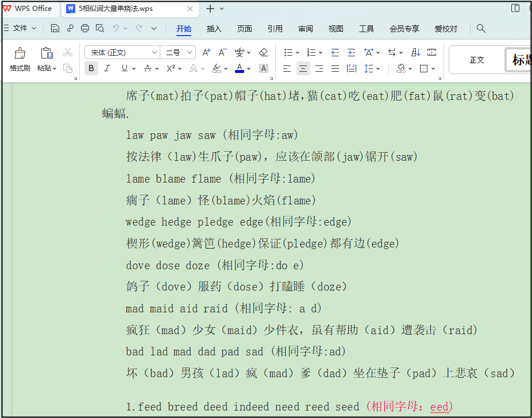Image resolution: width=532 pixels, height=418 pixels.
Task: Click the sort paragraphs icon
Action: coord(415,52)
